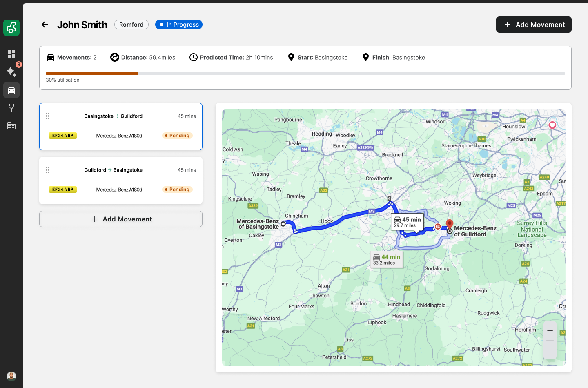Open the sparkle icon with notification badge

point(11,72)
